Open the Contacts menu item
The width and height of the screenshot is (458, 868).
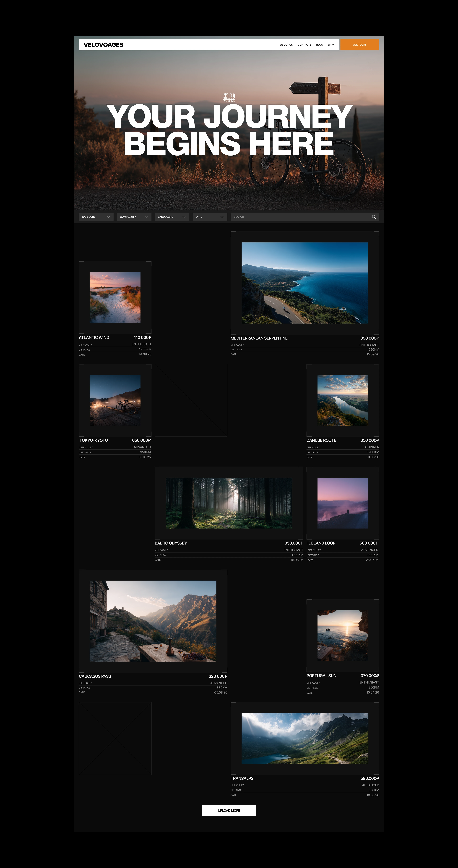coord(304,45)
